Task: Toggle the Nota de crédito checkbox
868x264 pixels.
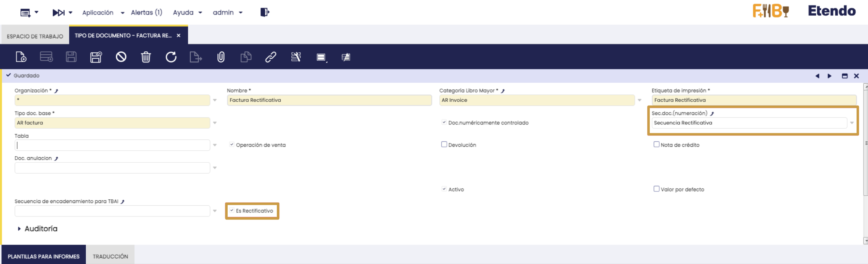Action: 656,144
